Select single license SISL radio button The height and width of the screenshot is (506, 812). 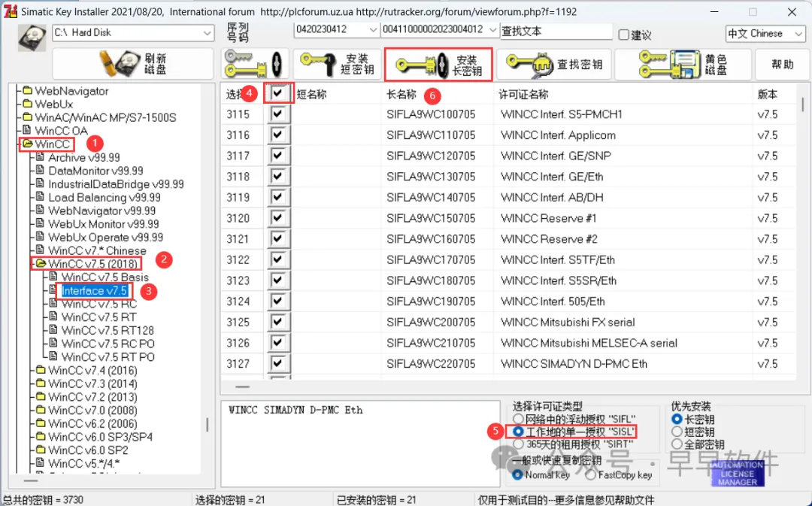pyautogui.click(x=518, y=431)
